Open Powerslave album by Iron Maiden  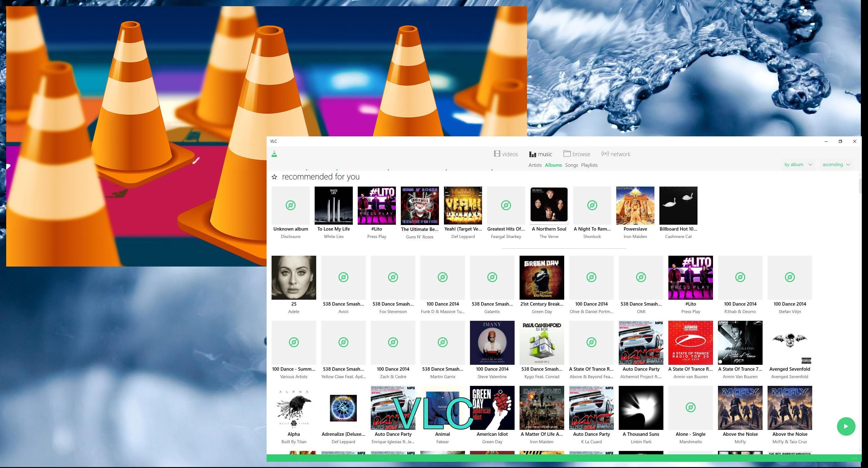[635, 205]
